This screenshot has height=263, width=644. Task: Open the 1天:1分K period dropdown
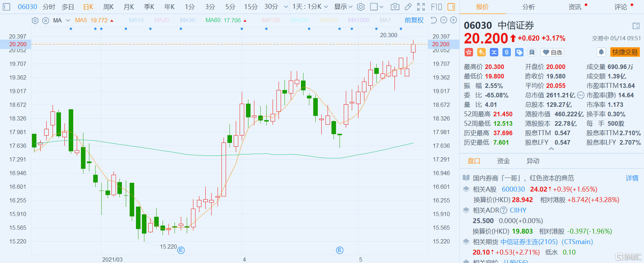[x=310, y=7]
